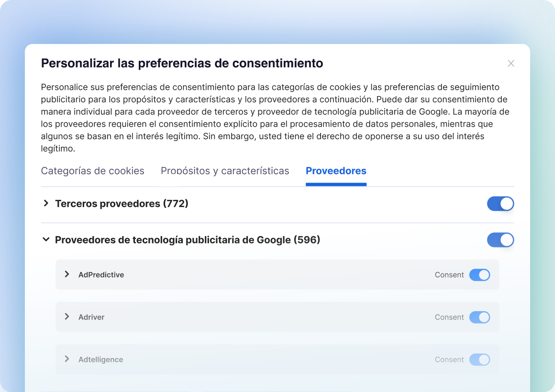Close the consent preferences dialog
The image size is (555, 392).
click(x=511, y=64)
